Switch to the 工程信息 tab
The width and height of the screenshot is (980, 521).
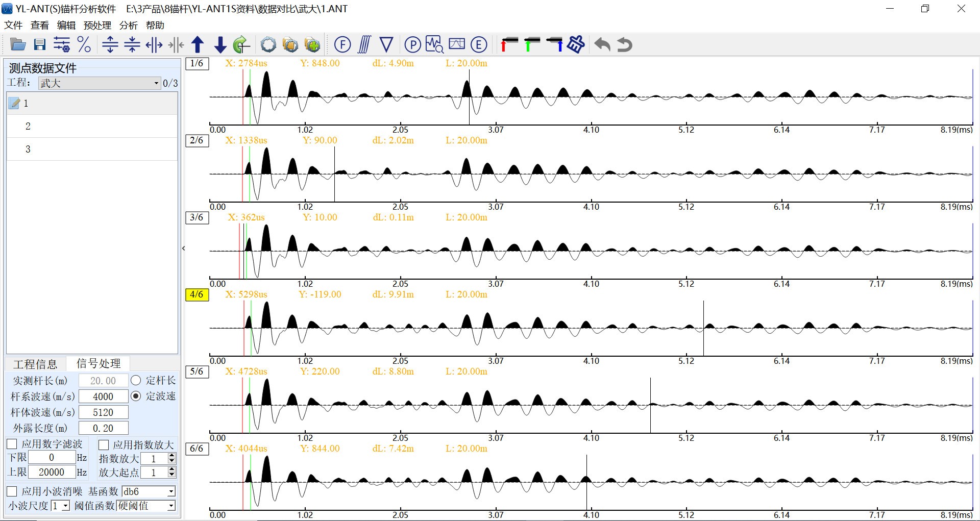pyautogui.click(x=35, y=364)
